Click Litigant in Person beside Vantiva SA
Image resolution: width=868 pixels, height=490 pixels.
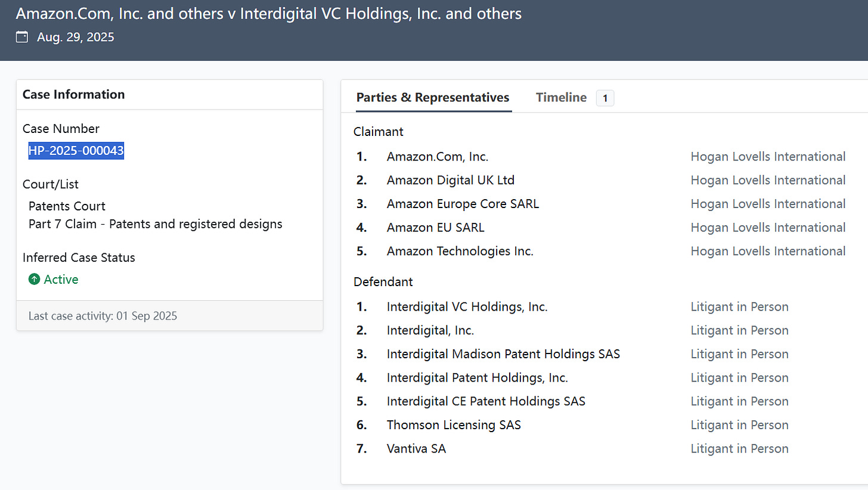pos(739,449)
